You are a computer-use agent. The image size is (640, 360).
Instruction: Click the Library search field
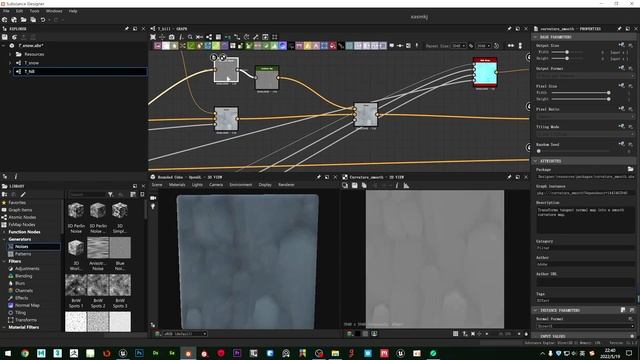point(87,195)
